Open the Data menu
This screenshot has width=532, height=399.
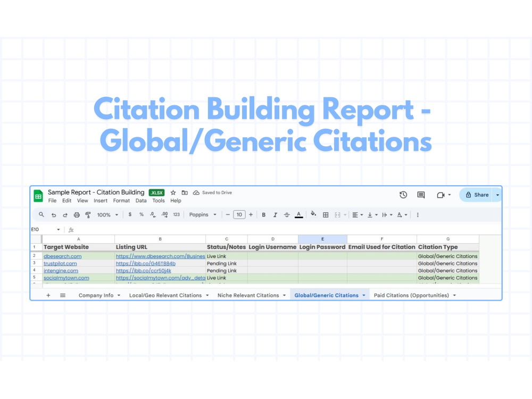point(141,201)
